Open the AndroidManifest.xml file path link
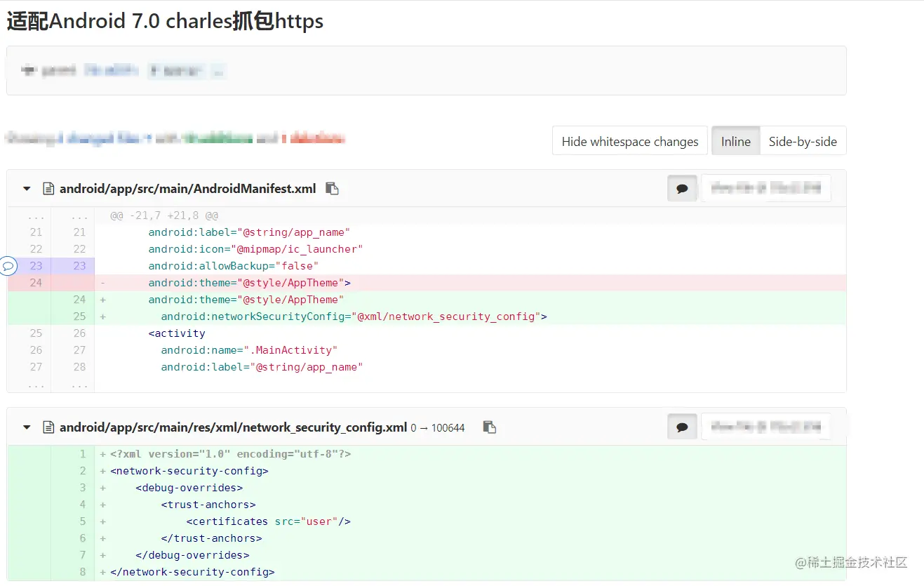 pos(187,189)
